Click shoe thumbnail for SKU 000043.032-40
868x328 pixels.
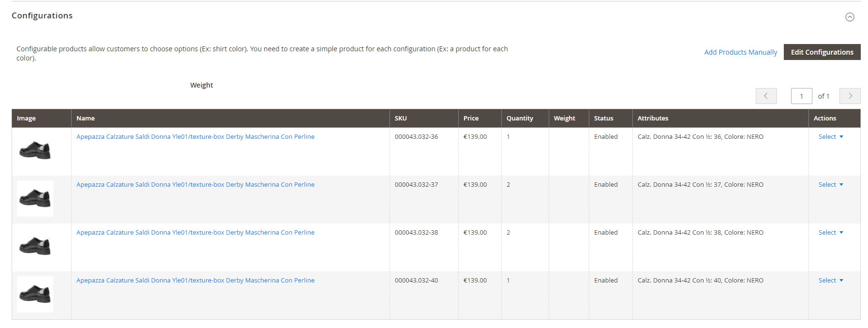[35, 294]
